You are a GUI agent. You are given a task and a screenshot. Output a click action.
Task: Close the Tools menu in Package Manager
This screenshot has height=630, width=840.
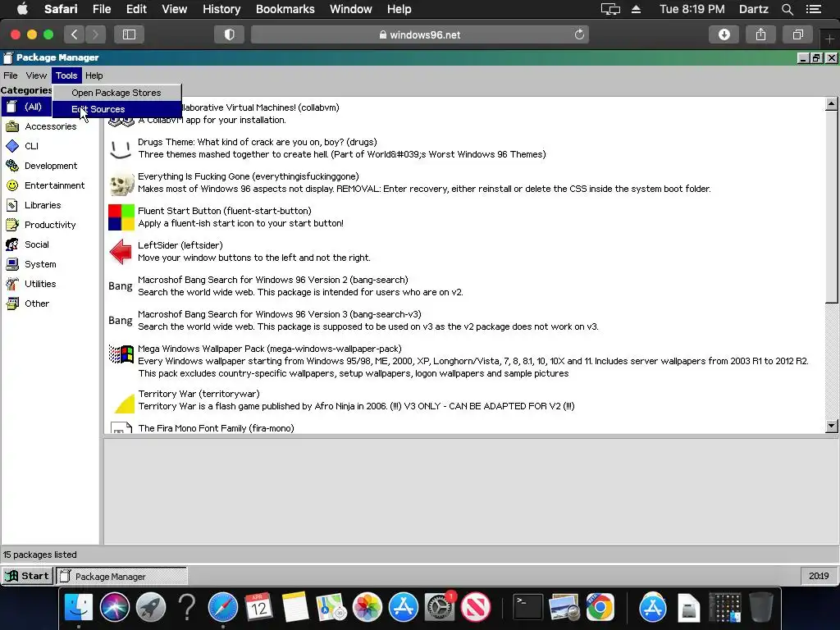coord(66,75)
